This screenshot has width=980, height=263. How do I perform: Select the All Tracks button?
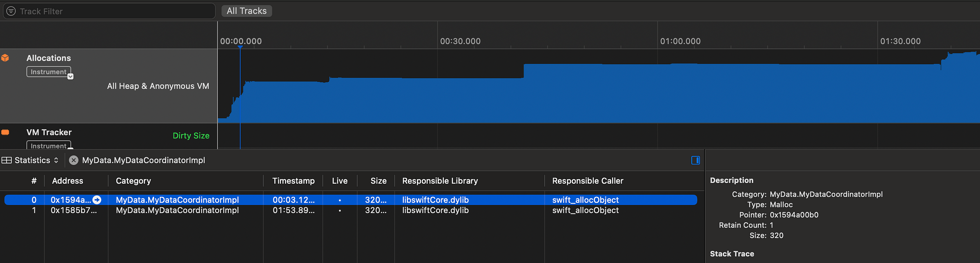point(247,11)
